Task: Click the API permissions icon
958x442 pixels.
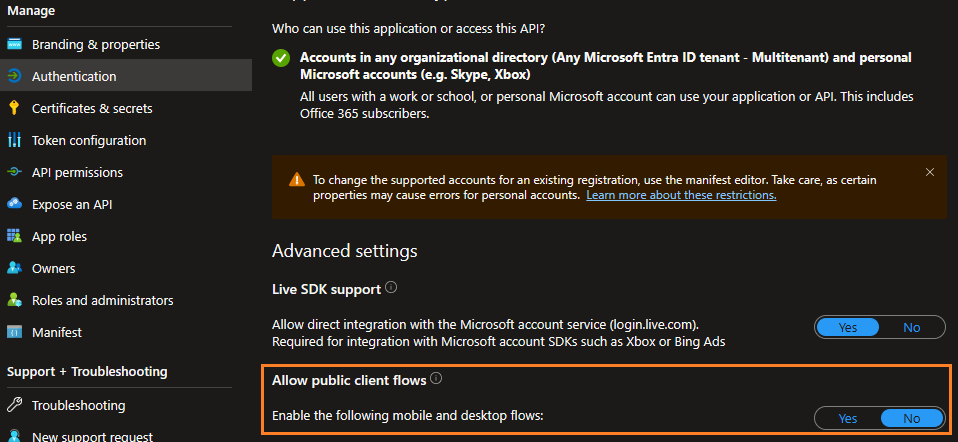Action: [x=14, y=172]
